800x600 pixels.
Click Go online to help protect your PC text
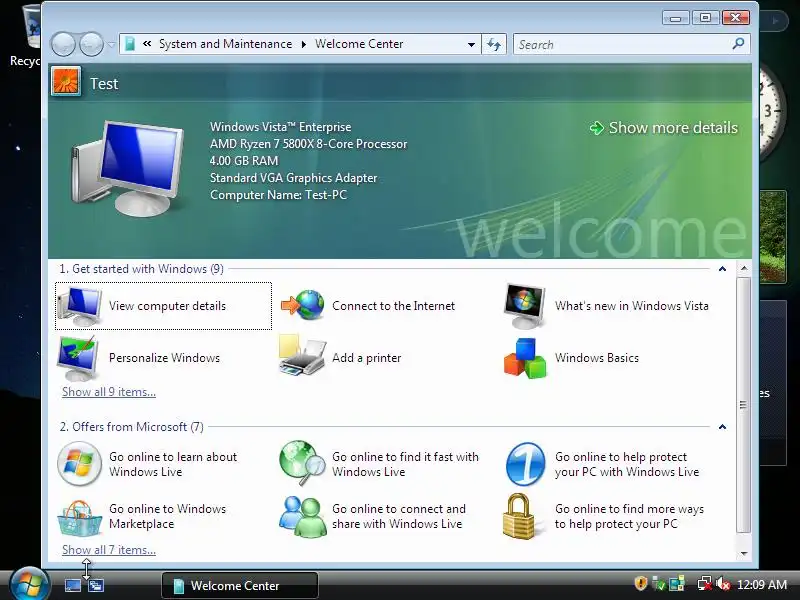click(x=627, y=464)
